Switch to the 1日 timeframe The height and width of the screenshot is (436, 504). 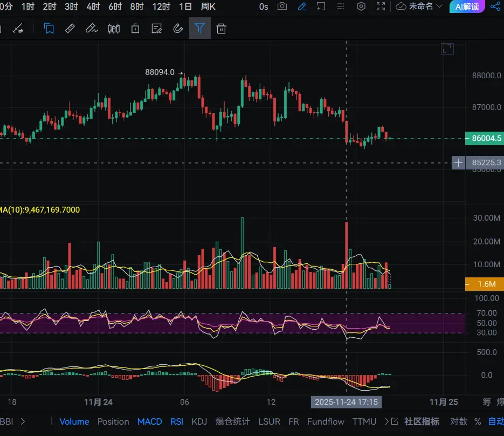pos(185,6)
